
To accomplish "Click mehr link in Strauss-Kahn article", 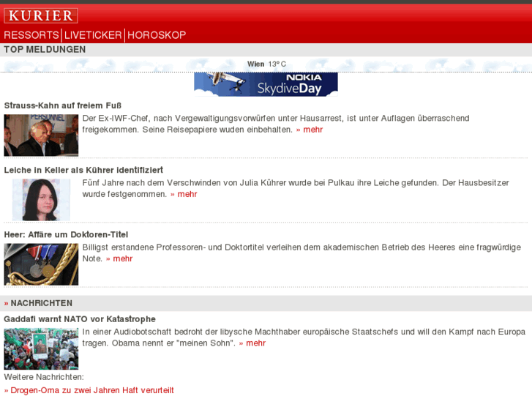I will pos(310,130).
